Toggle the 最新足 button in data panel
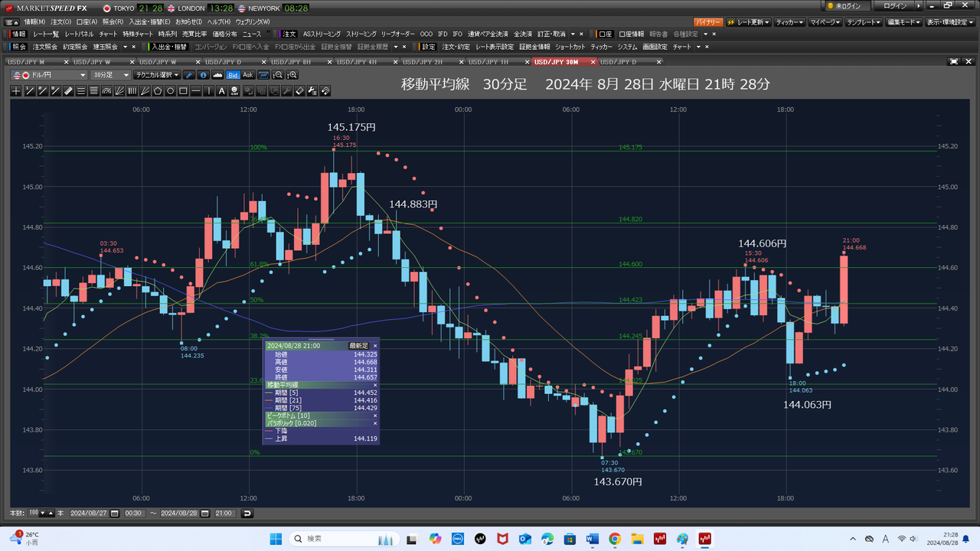Image resolution: width=980 pixels, height=551 pixels. [358, 346]
